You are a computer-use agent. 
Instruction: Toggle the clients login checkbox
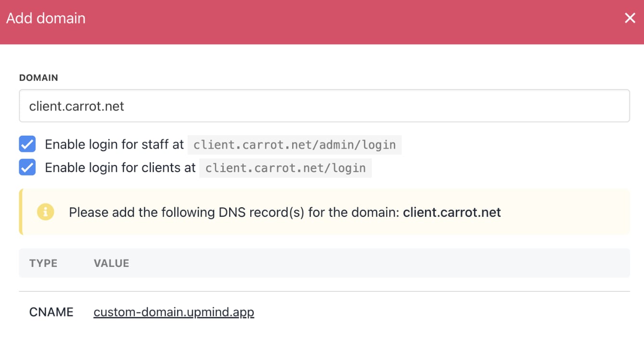click(x=27, y=167)
